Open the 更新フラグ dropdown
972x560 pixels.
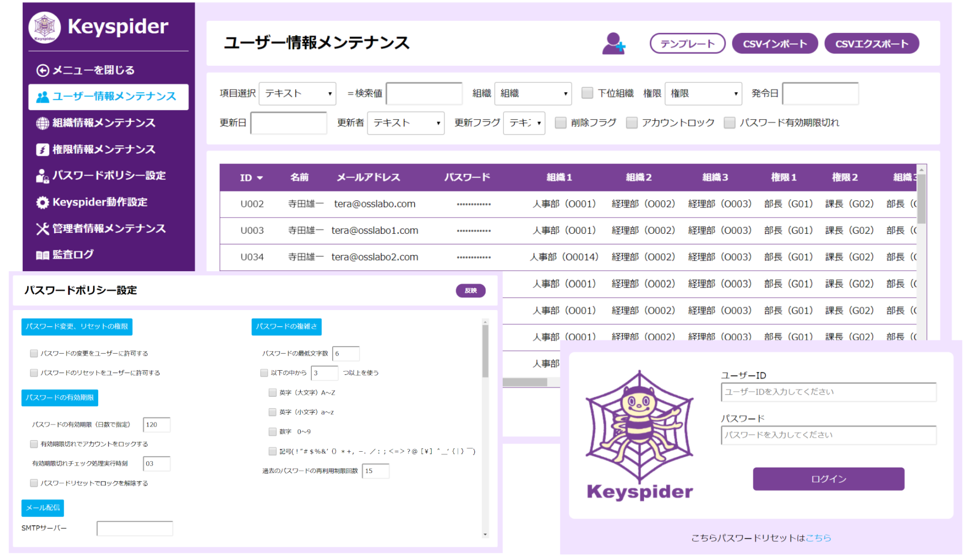click(x=524, y=122)
